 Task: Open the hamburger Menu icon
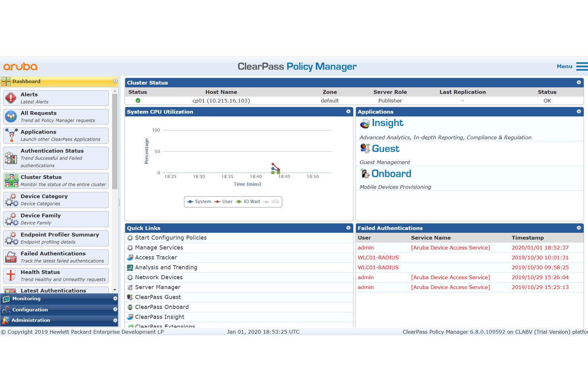click(582, 66)
